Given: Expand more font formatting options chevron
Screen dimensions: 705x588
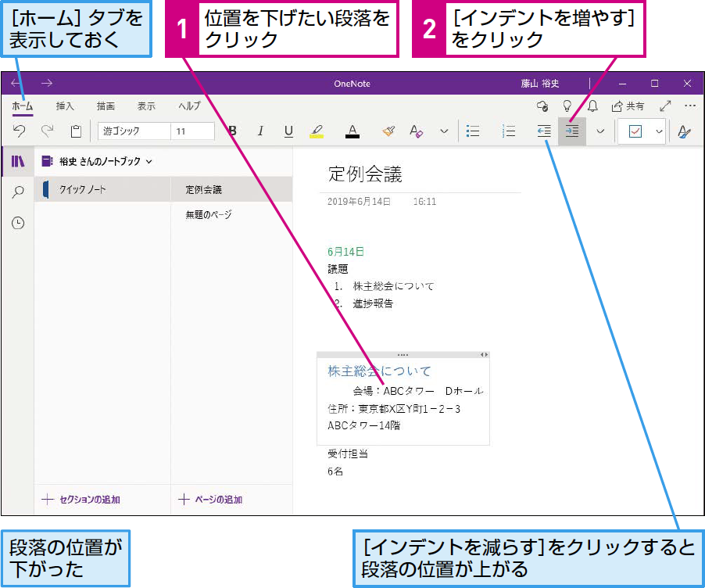Looking at the screenshot, I should [444, 131].
